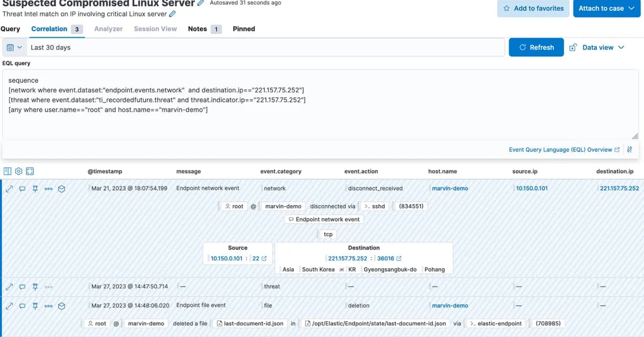Image resolution: width=644 pixels, height=337 pixels.
Task: Click inside the EQL query text area
Action: [320, 105]
